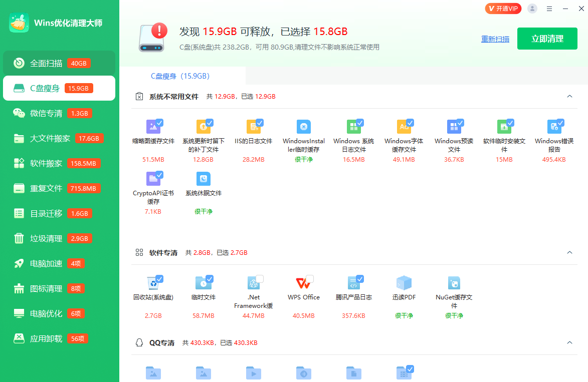Open the hamburger menu in title bar
This screenshot has width=588, height=382.
[x=549, y=9]
